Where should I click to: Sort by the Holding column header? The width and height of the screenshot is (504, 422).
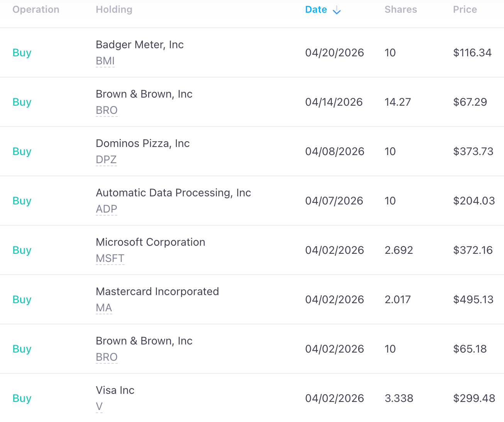click(x=114, y=10)
